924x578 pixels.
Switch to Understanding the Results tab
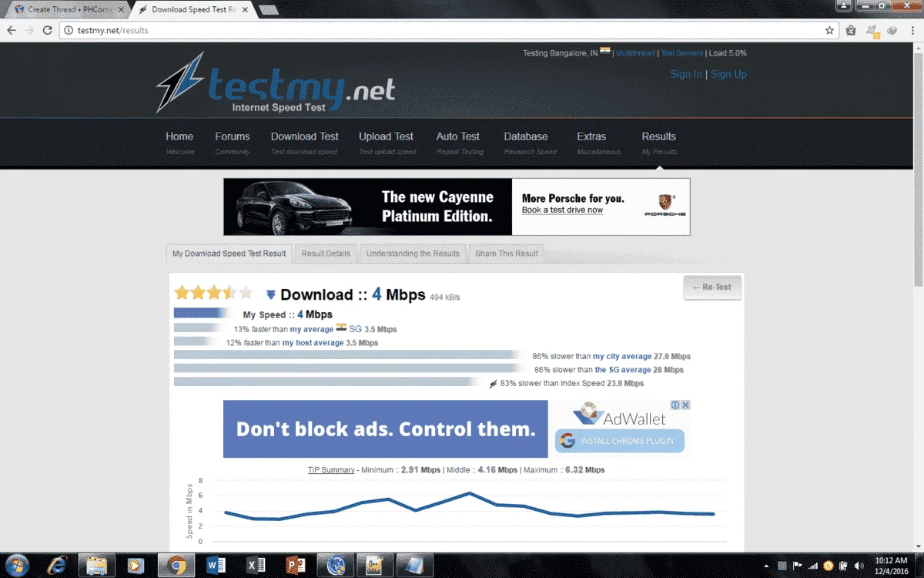click(x=413, y=254)
